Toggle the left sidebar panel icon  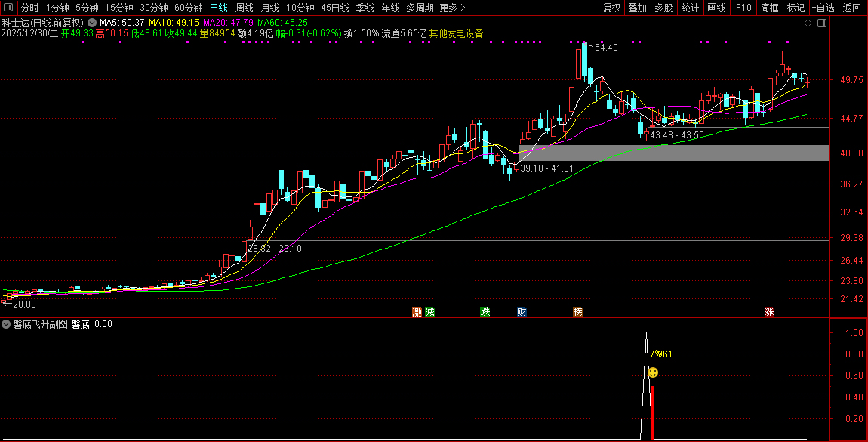[8, 8]
